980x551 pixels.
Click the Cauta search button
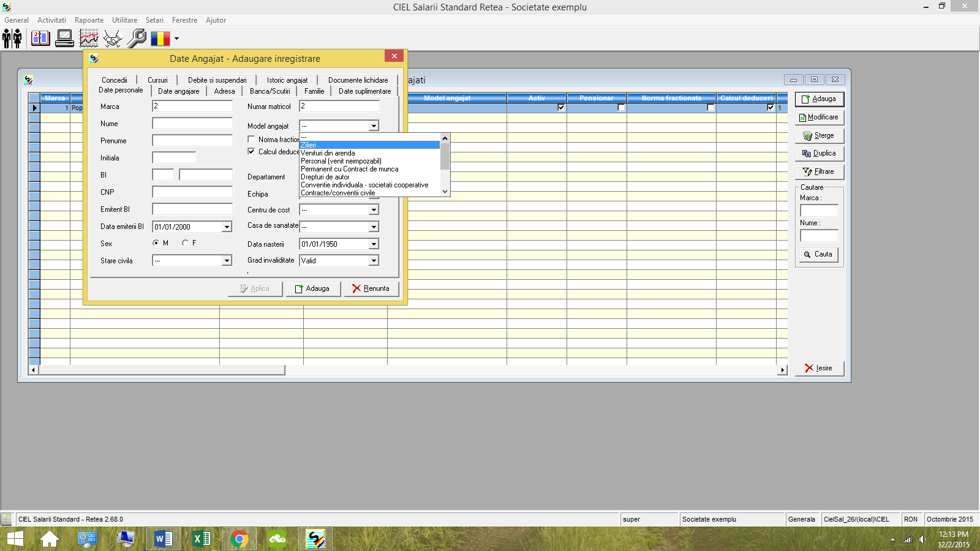coord(819,254)
